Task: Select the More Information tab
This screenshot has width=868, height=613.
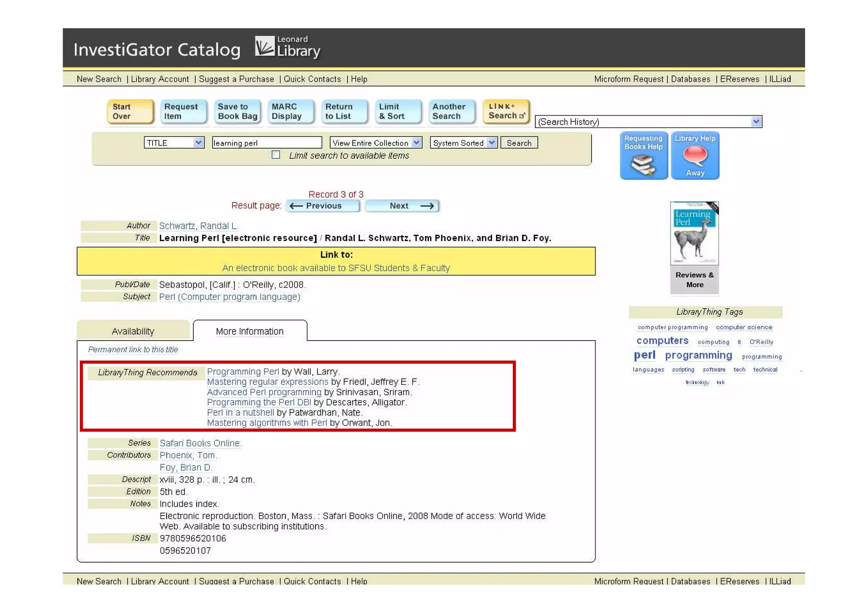Action: [250, 331]
